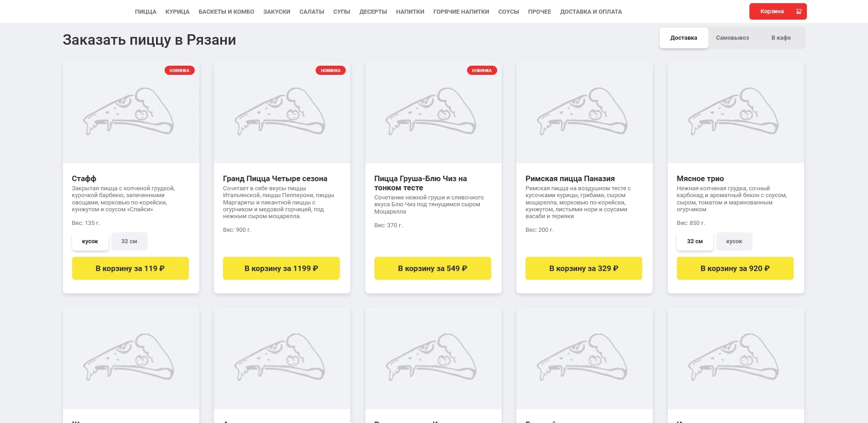Screen dimensions: 868x423
Task: Open the ПИЦЦА menu section
Action: point(146,12)
